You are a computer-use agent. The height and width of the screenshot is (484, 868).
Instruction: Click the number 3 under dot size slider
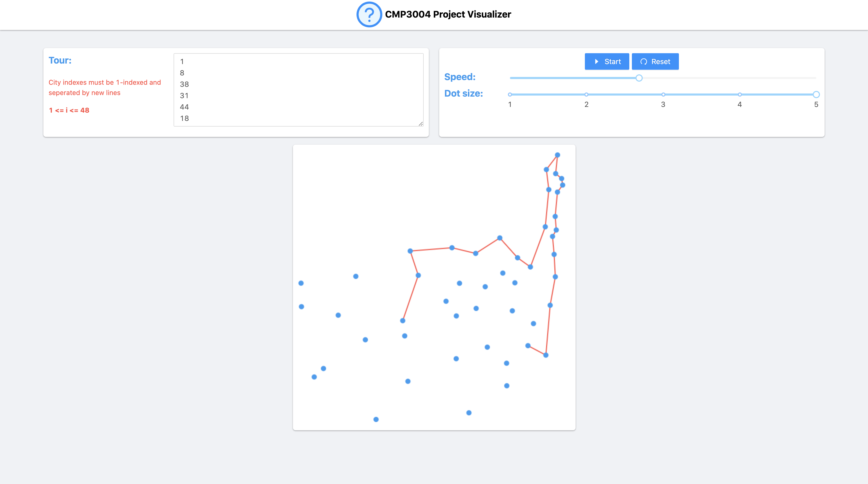(663, 105)
